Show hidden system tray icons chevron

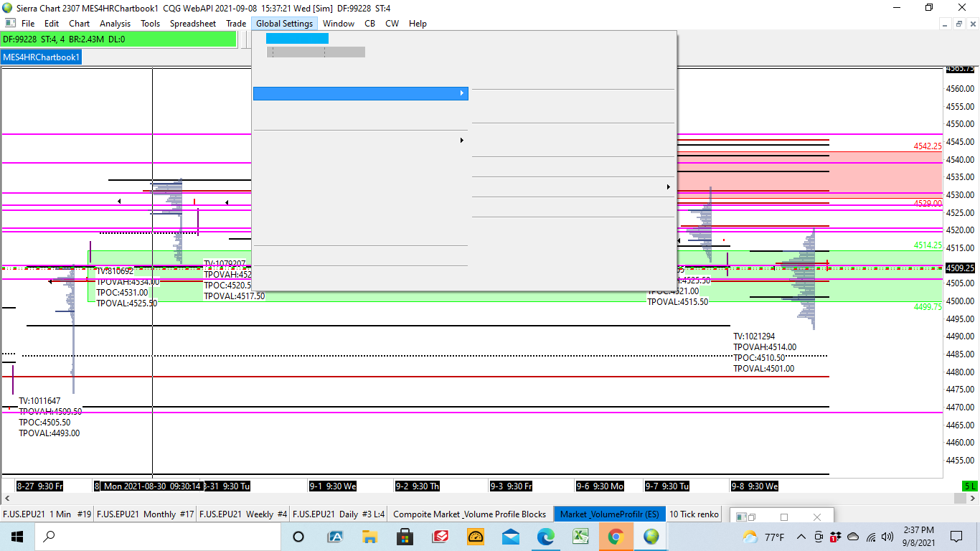(x=801, y=537)
